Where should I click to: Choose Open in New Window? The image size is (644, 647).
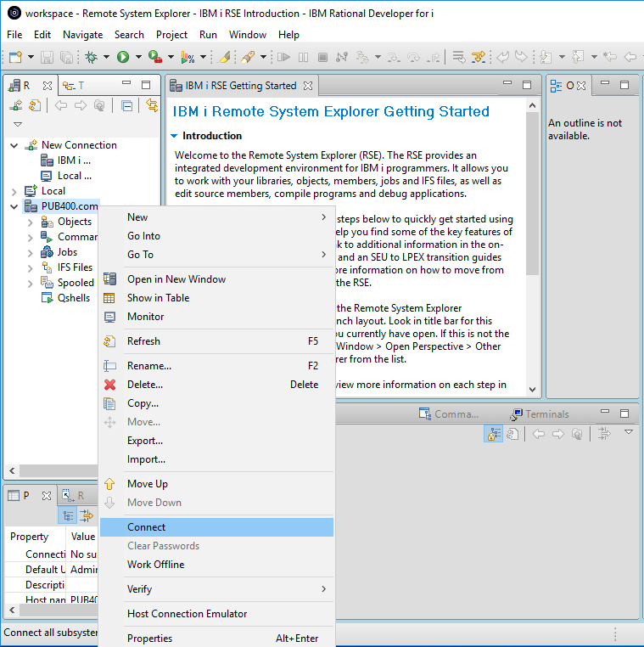[216, 279]
